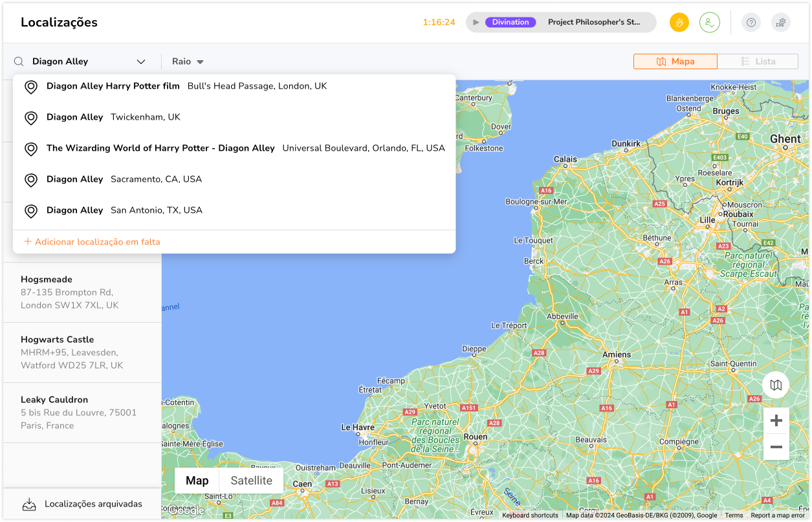The image size is (812, 522).
Task: Open the help question mark icon
Action: (x=751, y=23)
